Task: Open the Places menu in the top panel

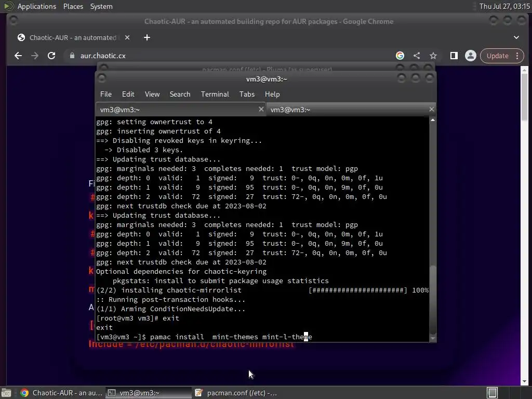Action: point(73,6)
